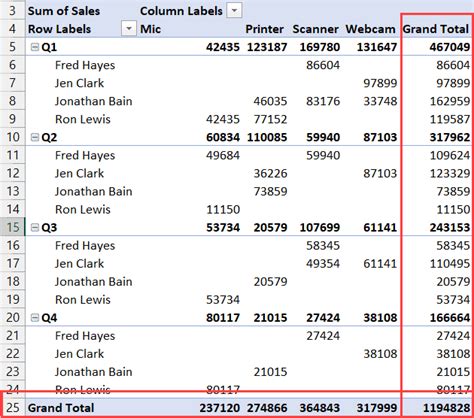This screenshot has width=474, height=418.
Task: Select the overall total 1194828 cell
Action: [436, 408]
